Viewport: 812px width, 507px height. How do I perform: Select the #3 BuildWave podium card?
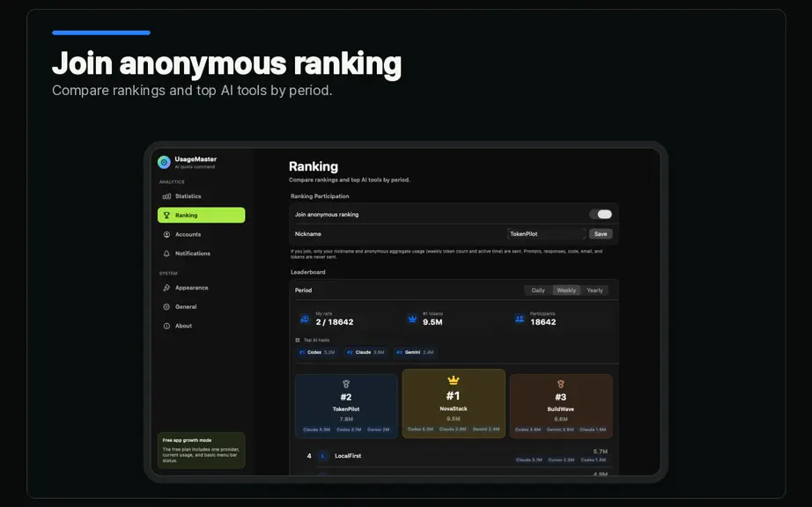pyautogui.click(x=561, y=406)
